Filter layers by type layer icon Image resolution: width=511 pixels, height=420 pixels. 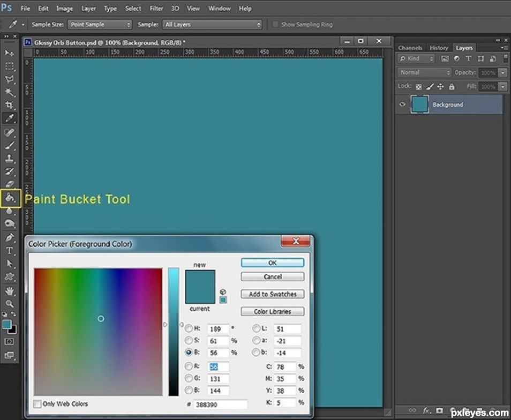click(468, 58)
